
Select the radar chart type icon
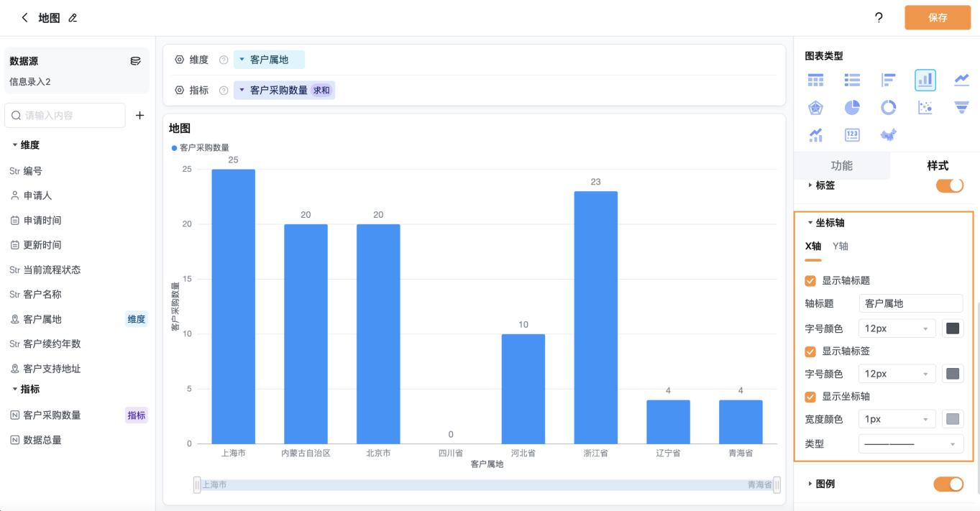click(815, 108)
